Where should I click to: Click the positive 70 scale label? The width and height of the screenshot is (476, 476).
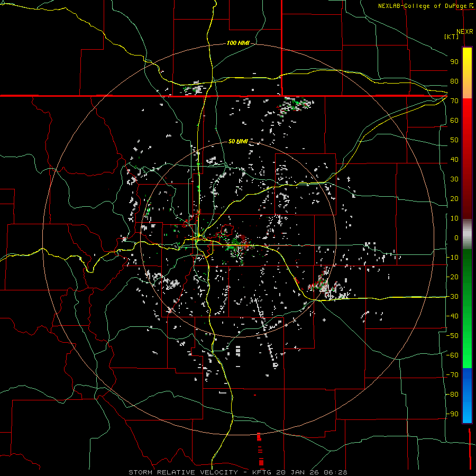454,101
